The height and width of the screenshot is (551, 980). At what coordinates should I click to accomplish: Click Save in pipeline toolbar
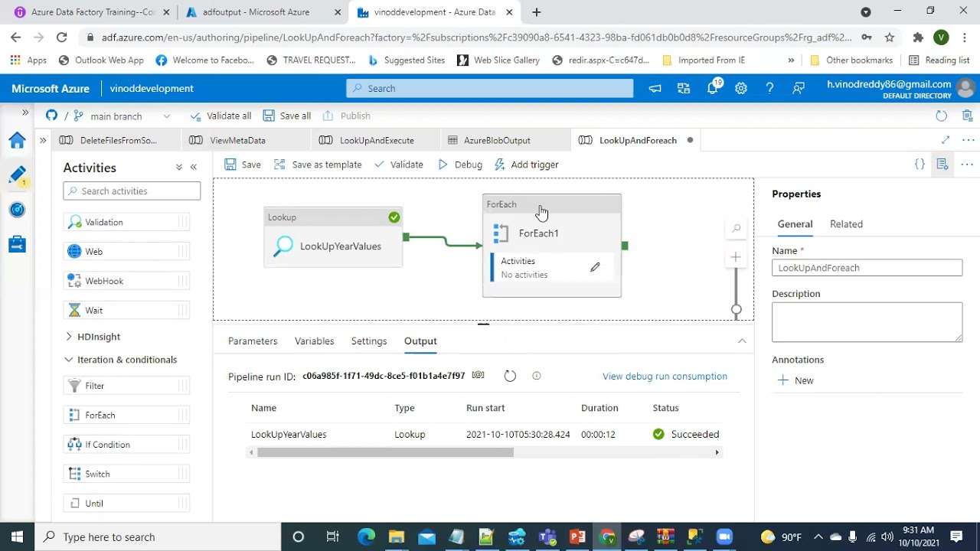point(243,165)
